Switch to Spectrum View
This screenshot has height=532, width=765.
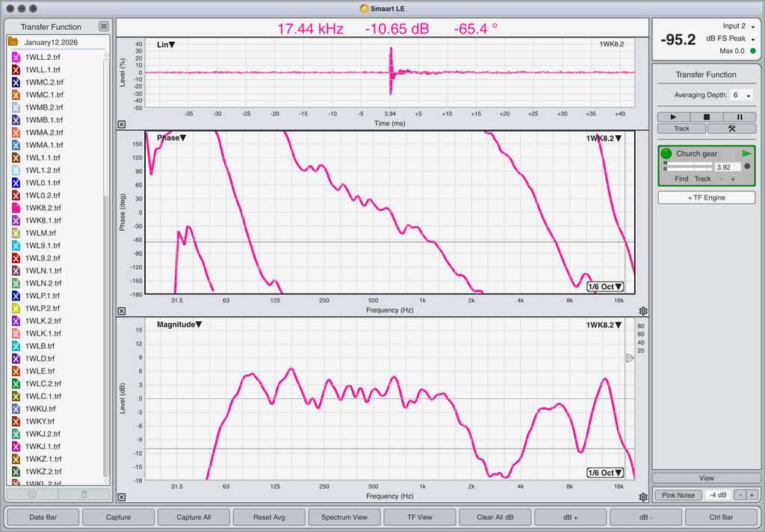point(344,517)
